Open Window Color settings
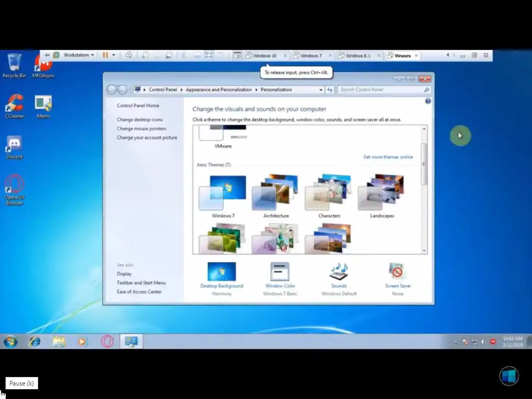 coord(280,279)
